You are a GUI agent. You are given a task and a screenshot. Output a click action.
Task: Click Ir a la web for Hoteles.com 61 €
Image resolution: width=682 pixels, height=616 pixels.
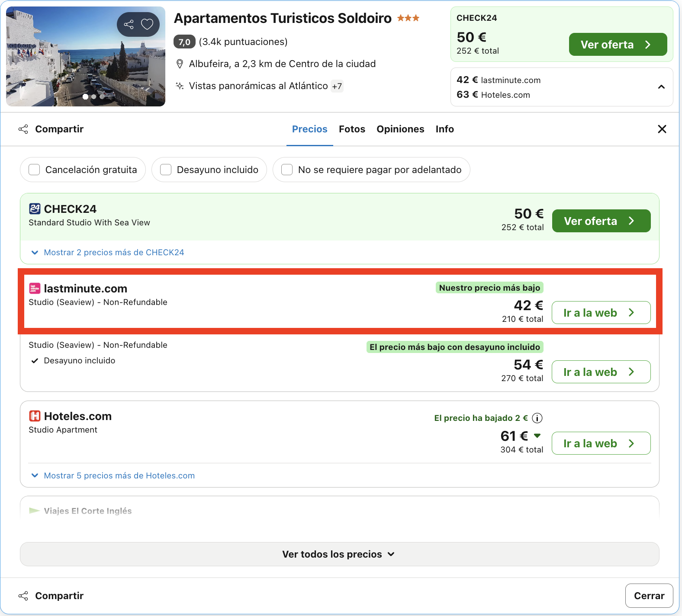point(602,443)
